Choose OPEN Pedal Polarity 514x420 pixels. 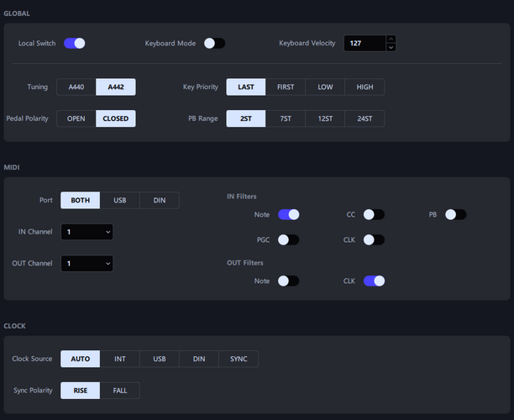coord(76,118)
